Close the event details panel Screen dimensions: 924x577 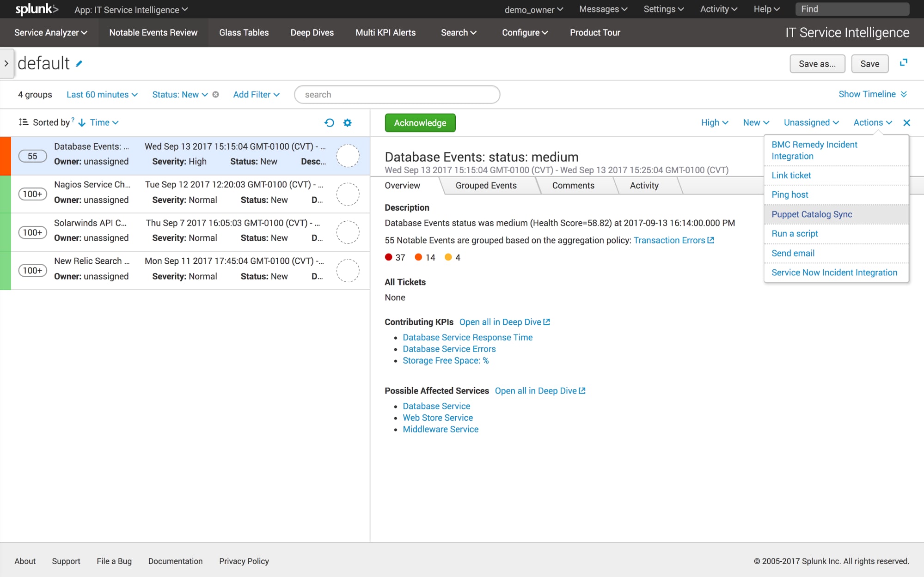(907, 122)
